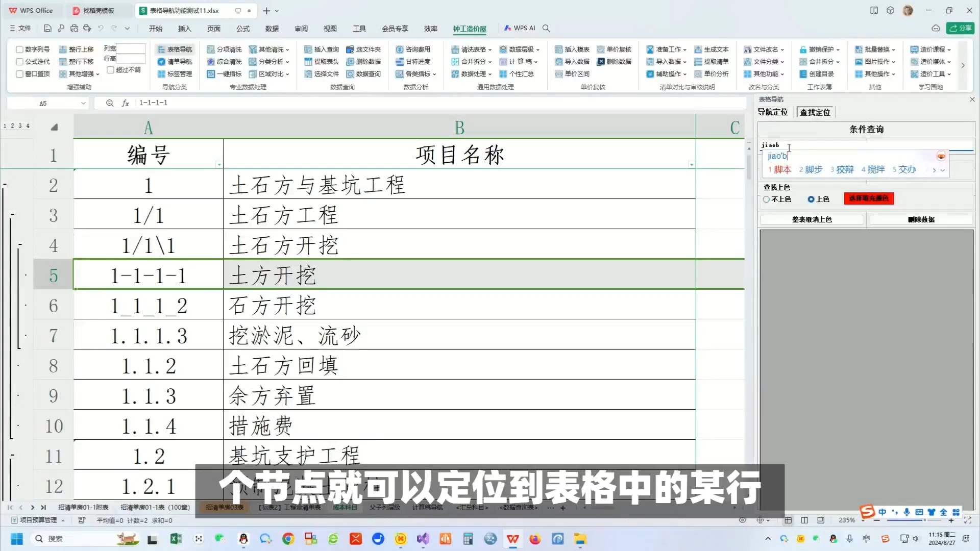The width and height of the screenshot is (980, 551).
Task: Click inside the formula bar
Action: click(306, 103)
